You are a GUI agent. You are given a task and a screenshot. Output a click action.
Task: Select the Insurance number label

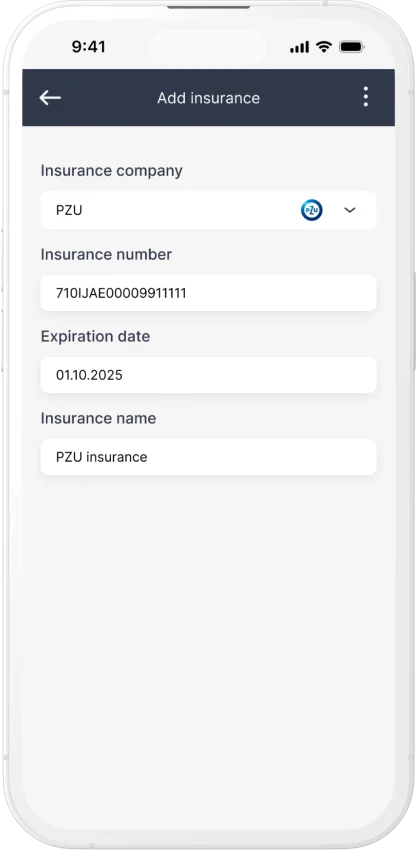point(106,254)
